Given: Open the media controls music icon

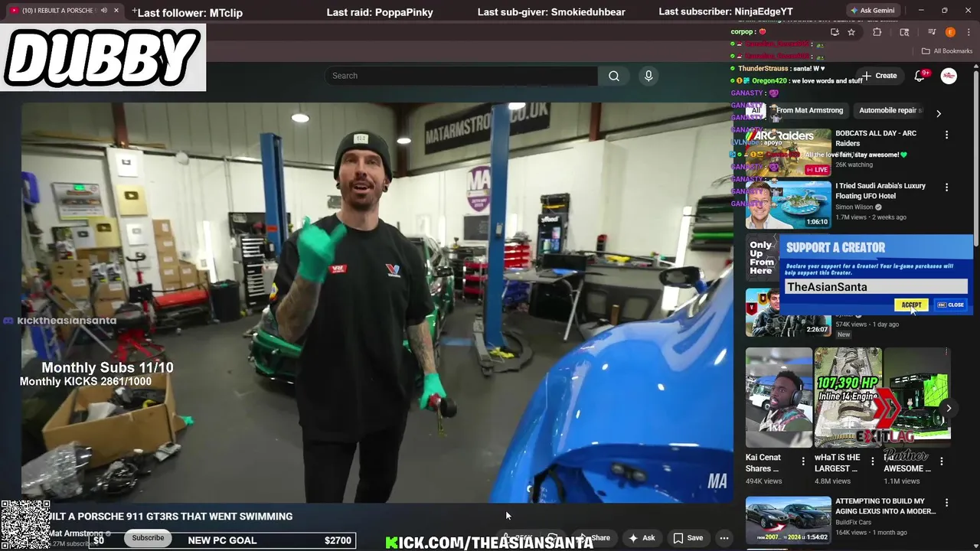Looking at the screenshot, I should 932,32.
